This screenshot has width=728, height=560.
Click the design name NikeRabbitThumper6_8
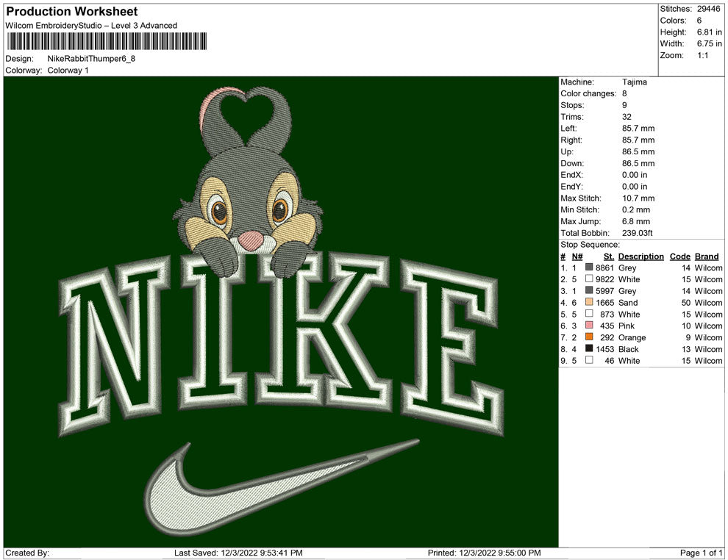click(x=91, y=59)
